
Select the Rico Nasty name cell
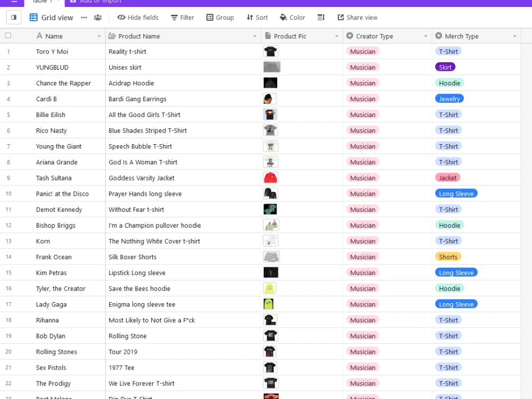point(53,131)
